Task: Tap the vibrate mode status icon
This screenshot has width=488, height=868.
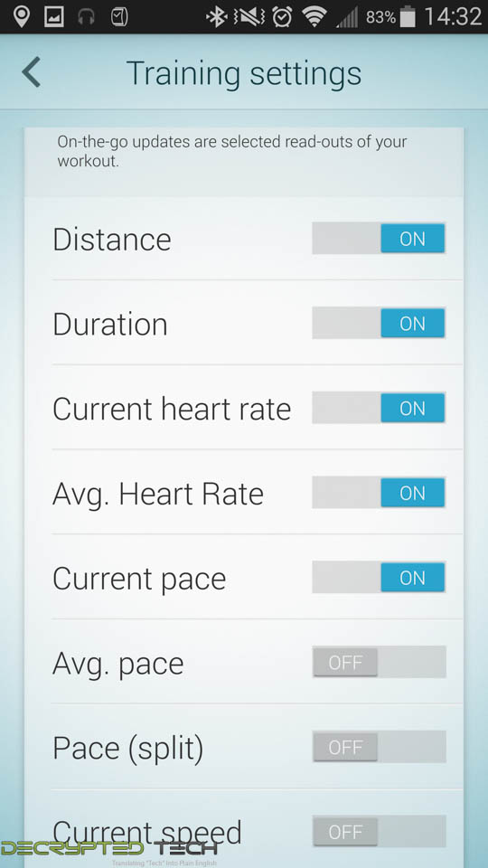Action: [x=249, y=17]
